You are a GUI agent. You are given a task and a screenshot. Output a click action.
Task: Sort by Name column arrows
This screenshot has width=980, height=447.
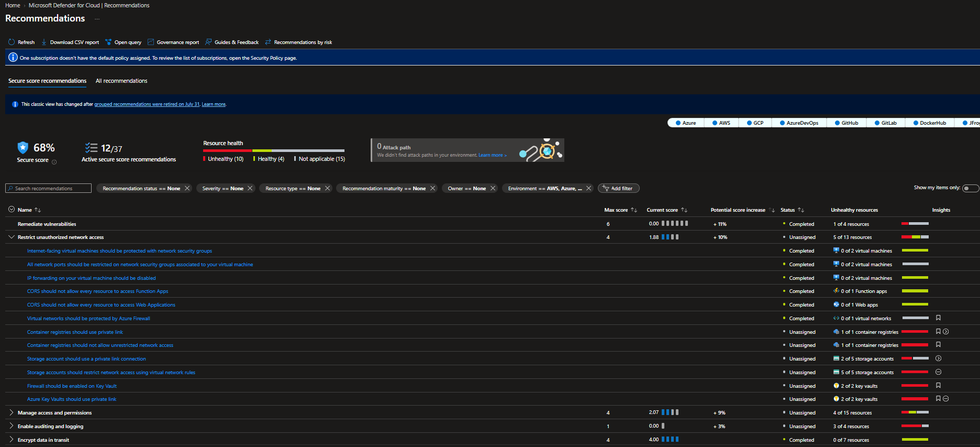pos(38,210)
